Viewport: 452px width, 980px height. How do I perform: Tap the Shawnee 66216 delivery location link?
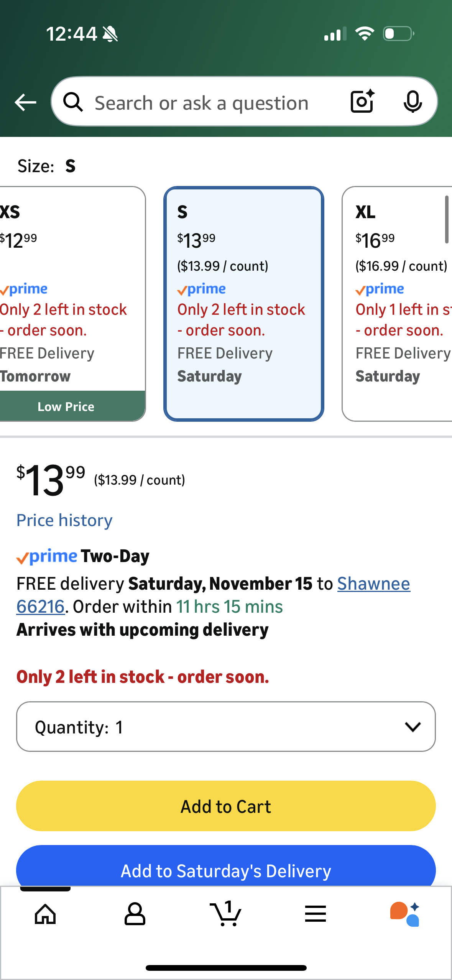[x=373, y=584]
